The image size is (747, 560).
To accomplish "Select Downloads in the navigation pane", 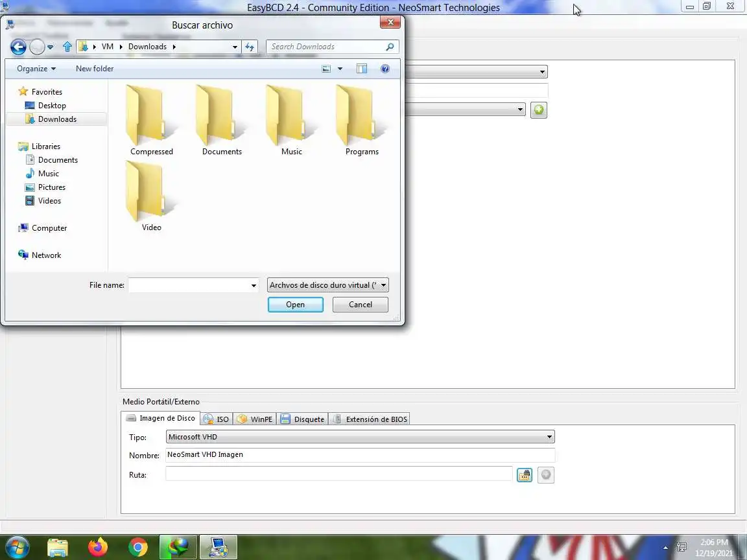I will [56, 119].
